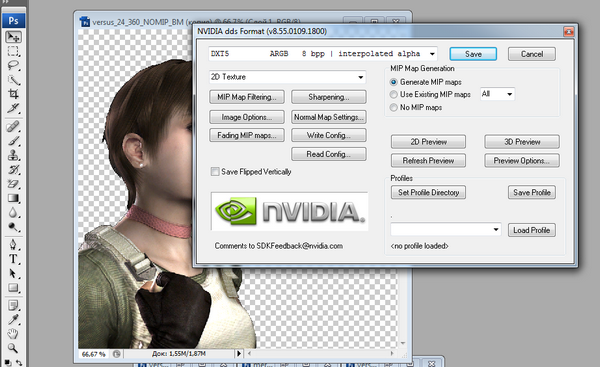Open the 3D Preview
This screenshot has width=600, height=367.
(x=522, y=142)
